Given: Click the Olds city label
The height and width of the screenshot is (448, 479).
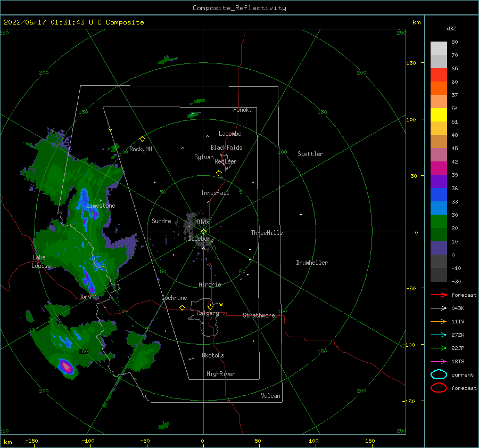Looking at the screenshot, I should click(203, 222).
